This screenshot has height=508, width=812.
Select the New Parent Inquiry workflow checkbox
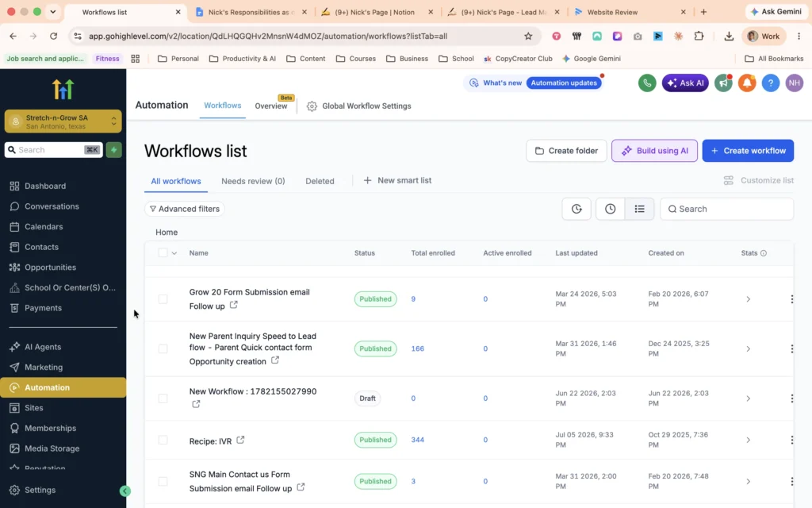coord(163,349)
